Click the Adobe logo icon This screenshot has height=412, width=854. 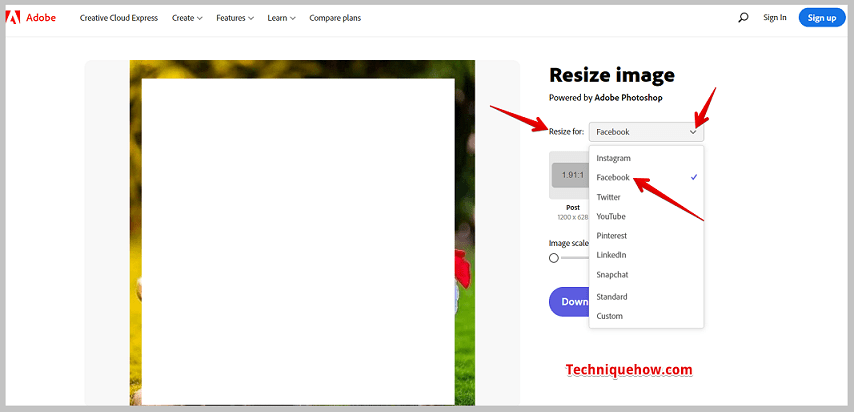(13, 17)
